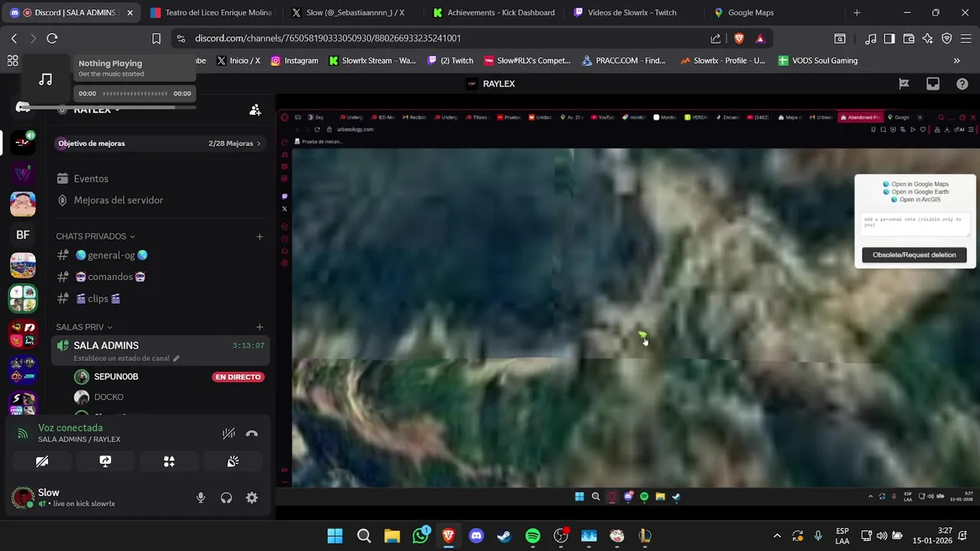Viewport: 980px width, 551px height.
Task: Open the clips text channel
Action: click(159, 298)
